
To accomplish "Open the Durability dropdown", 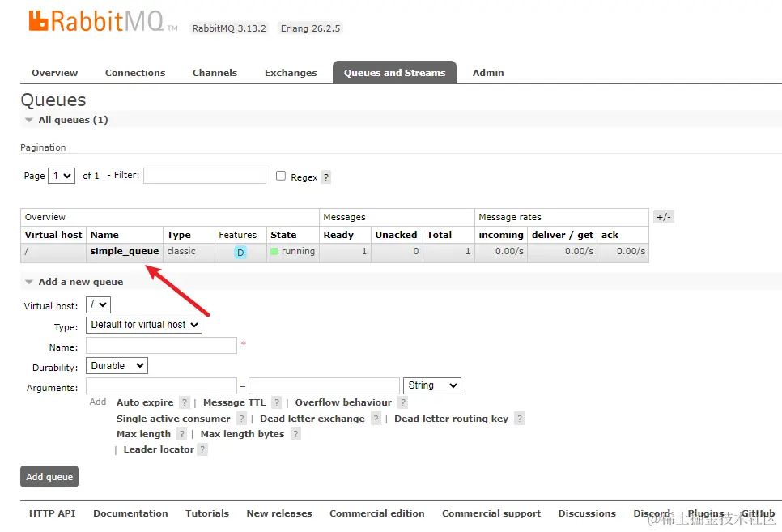I will [x=117, y=366].
